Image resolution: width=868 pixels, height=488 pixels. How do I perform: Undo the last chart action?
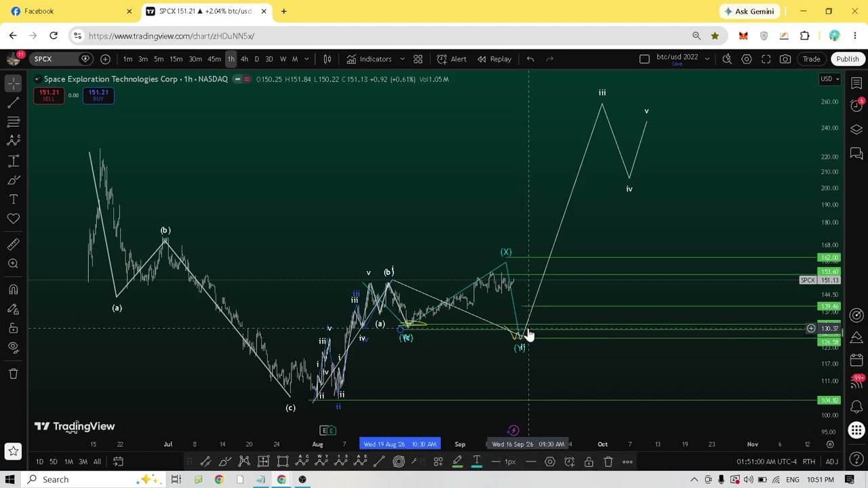click(530, 59)
